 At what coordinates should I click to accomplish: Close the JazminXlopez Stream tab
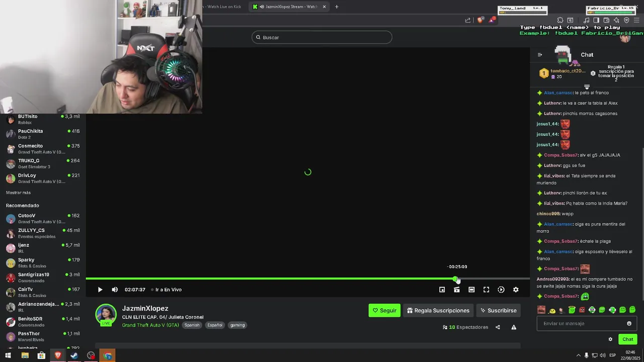coord(324,7)
